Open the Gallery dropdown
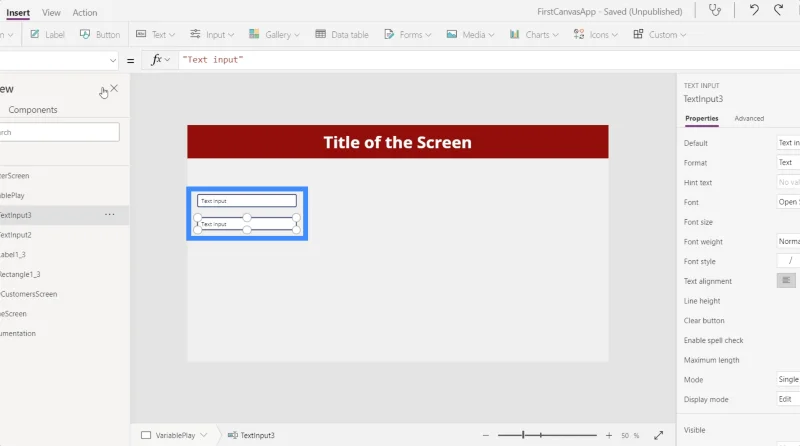Viewport: 800px width, 446px height. point(274,35)
